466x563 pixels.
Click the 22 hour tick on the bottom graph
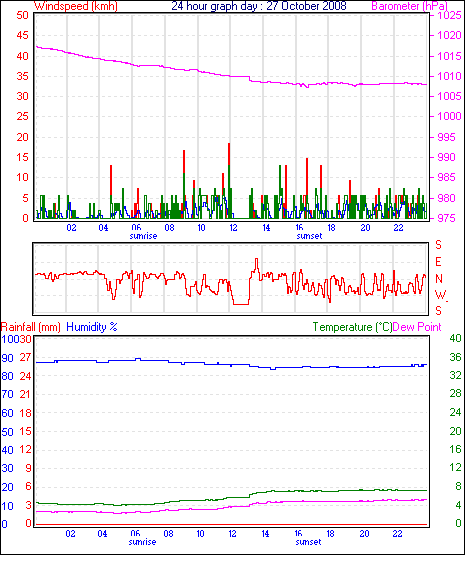coord(397,534)
